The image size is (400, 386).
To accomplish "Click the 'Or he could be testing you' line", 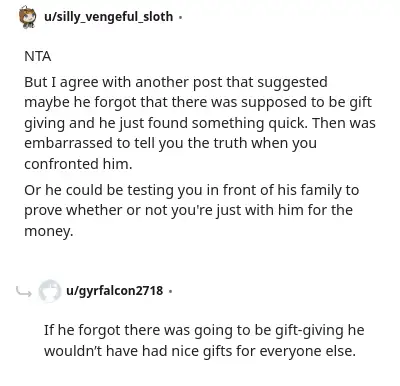I will point(192,190).
